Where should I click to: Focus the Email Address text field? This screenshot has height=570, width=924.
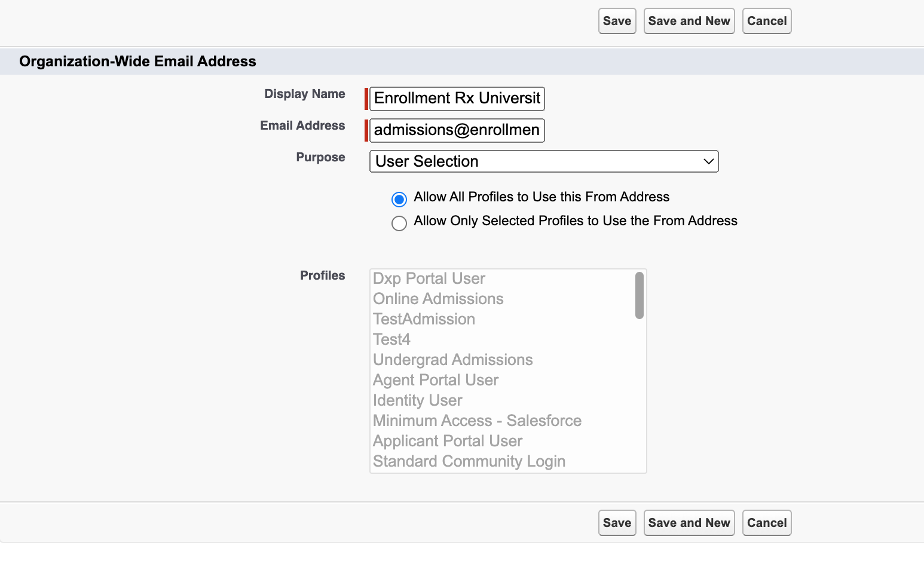coord(457,130)
